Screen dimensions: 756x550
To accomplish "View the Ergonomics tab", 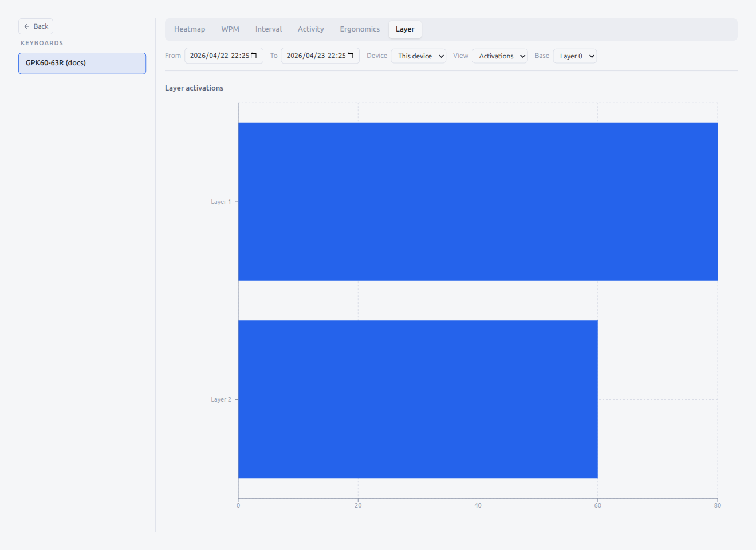I will (360, 29).
